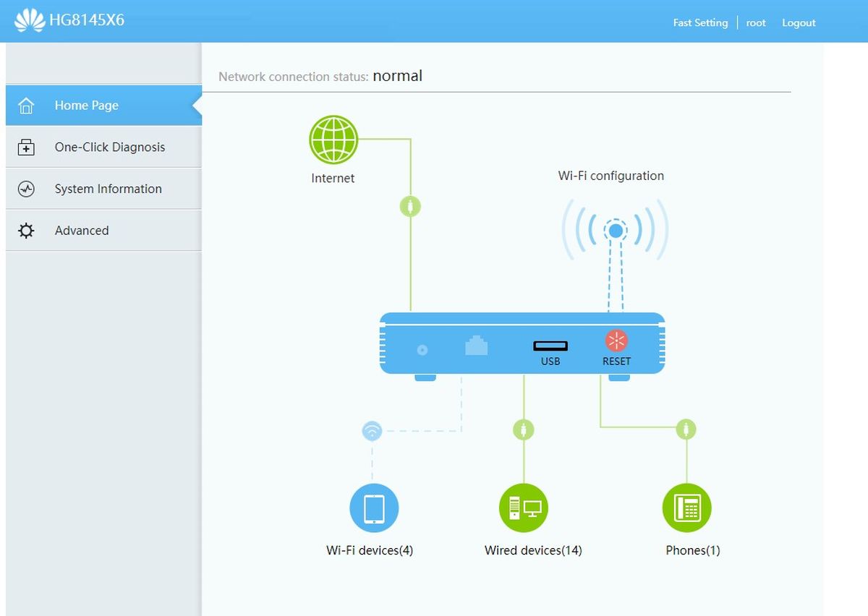868x616 pixels.
Task: Click the Wired devices(14) label
Action: (x=533, y=551)
